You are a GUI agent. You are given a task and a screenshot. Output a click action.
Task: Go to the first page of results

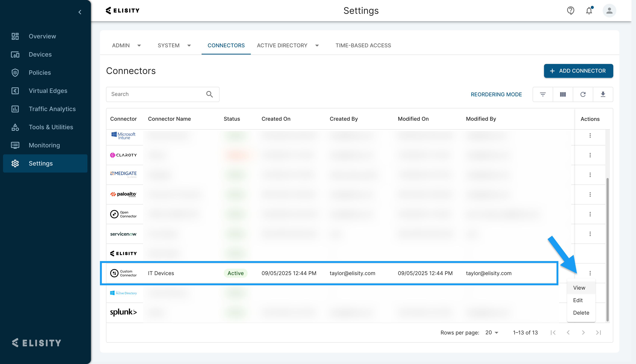(553, 333)
